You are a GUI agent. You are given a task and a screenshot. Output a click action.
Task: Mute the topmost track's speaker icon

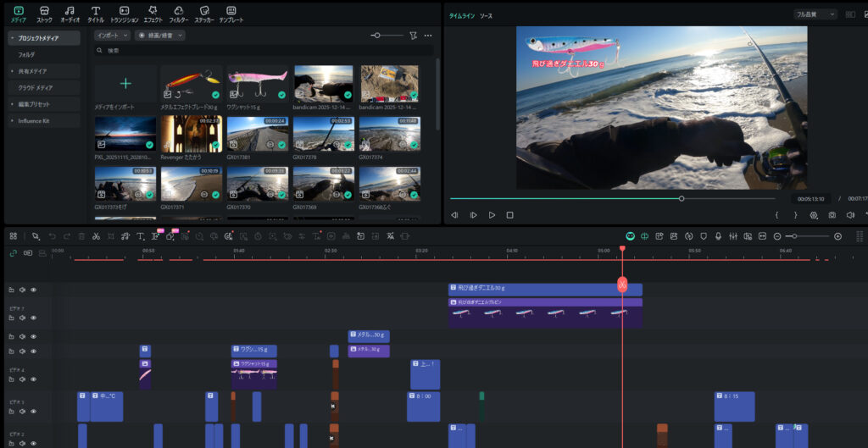[x=23, y=290]
